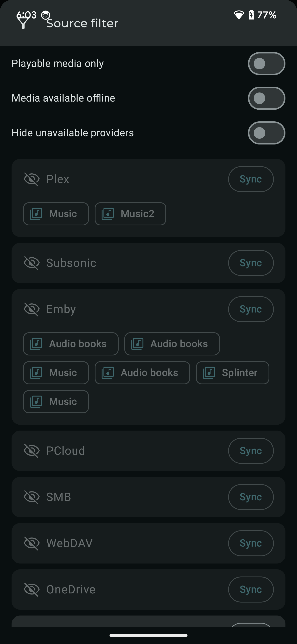Tap the Plex Music library chip

pyautogui.click(x=56, y=214)
